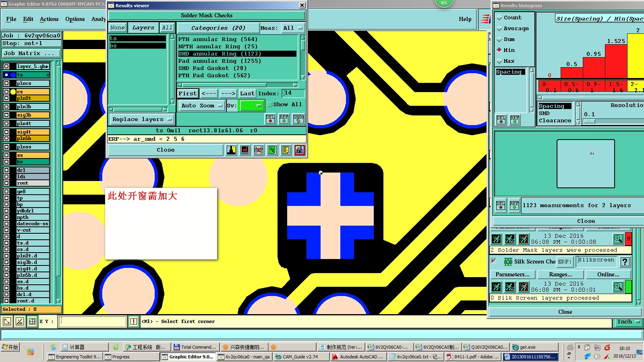Image resolution: width=644 pixels, height=362 pixels.
Task: Click UNDO icon in Results viewer
Action: [x=298, y=119]
